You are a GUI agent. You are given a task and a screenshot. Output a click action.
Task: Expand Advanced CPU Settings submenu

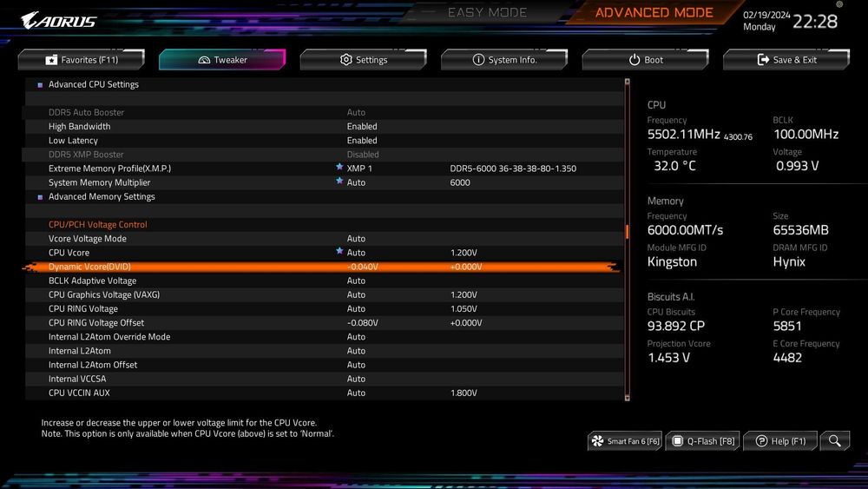[x=93, y=85]
